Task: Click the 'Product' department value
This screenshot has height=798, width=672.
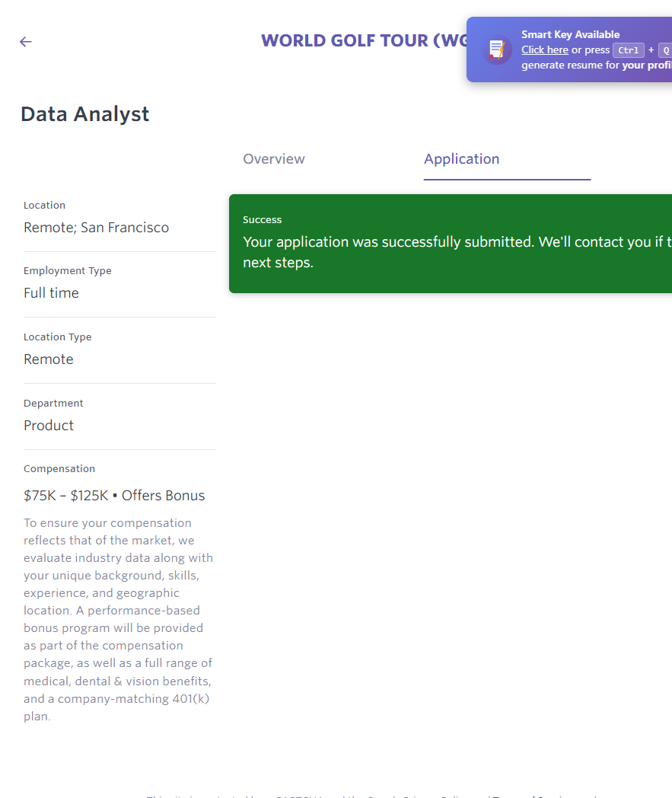Action: pos(49,426)
